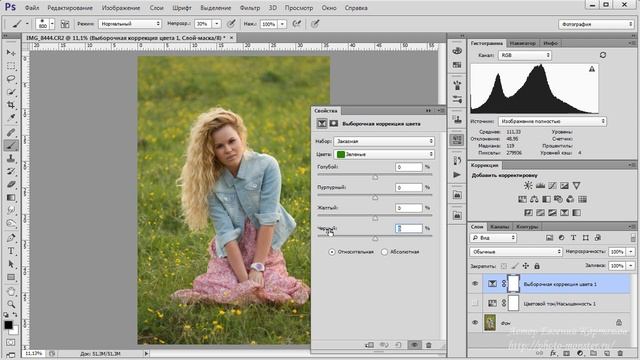The width and height of the screenshot is (640, 360).
Task: Open the Изображение menu
Action: (121, 8)
